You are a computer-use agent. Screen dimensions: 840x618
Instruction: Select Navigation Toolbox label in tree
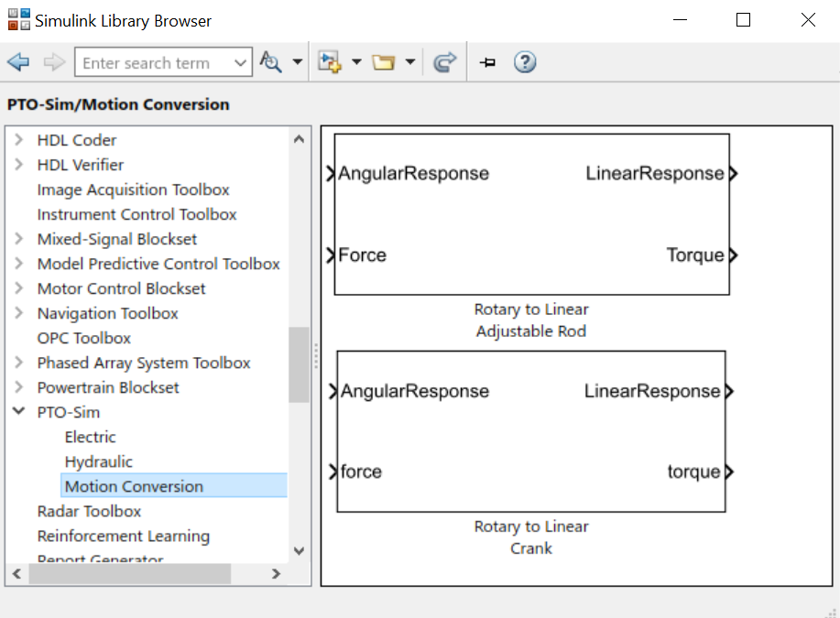(x=107, y=313)
